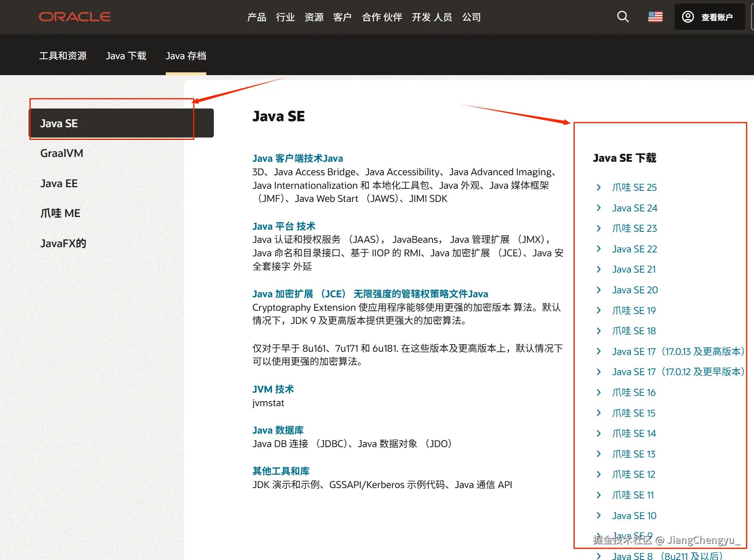Image resolution: width=754 pixels, height=560 pixels.
Task: Click the chevron beside Java SE 10
Action: [599, 515]
